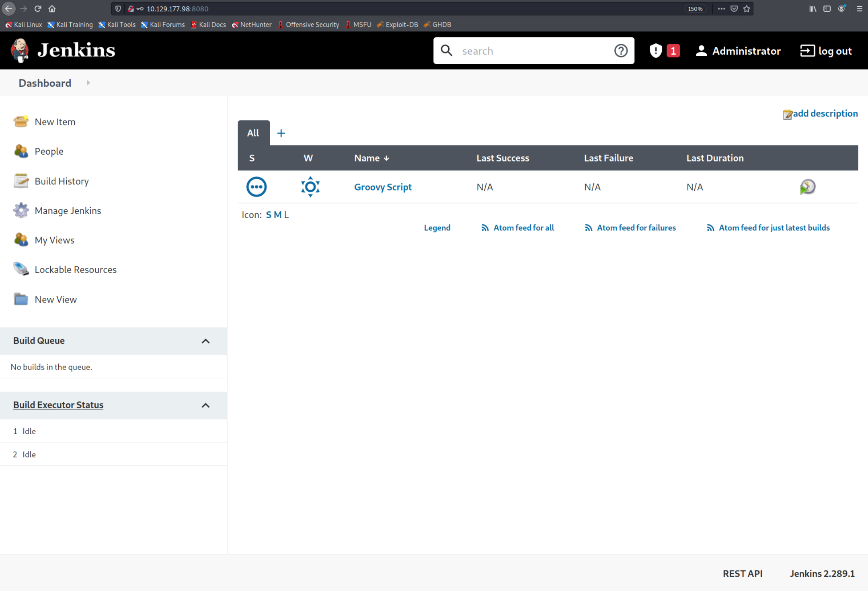Select the All view tab
The image size is (868, 591).
[x=253, y=133]
